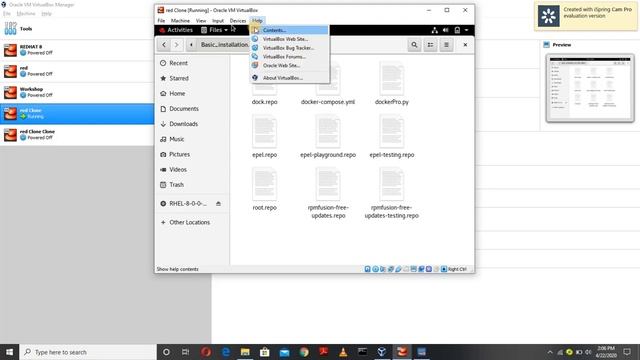Open Machine menu in VirtualBox Manager

tap(26, 13)
